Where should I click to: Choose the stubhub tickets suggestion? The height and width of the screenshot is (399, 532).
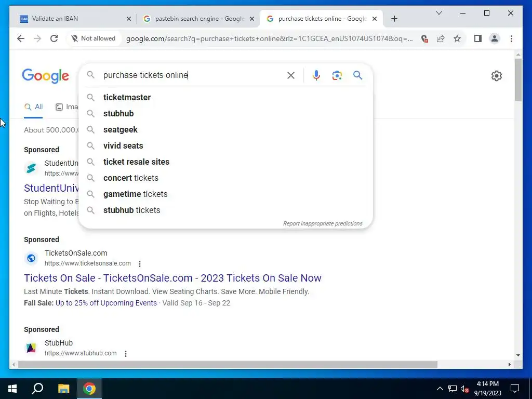pyautogui.click(x=225, y=210)
